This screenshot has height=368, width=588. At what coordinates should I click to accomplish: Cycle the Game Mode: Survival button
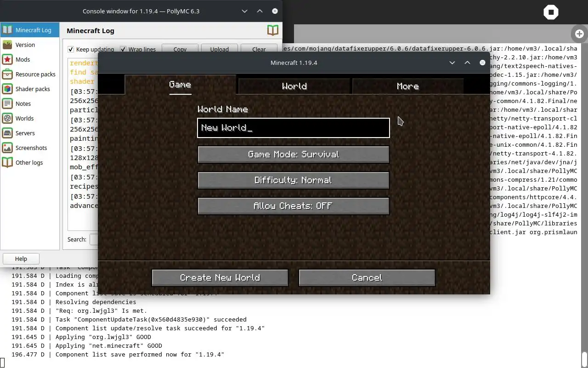(294, 155)
